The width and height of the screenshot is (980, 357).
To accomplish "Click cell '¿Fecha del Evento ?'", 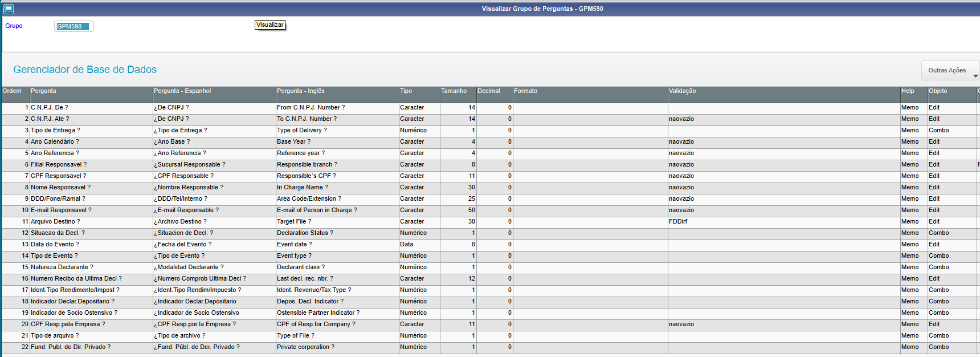I will point(214,245).
